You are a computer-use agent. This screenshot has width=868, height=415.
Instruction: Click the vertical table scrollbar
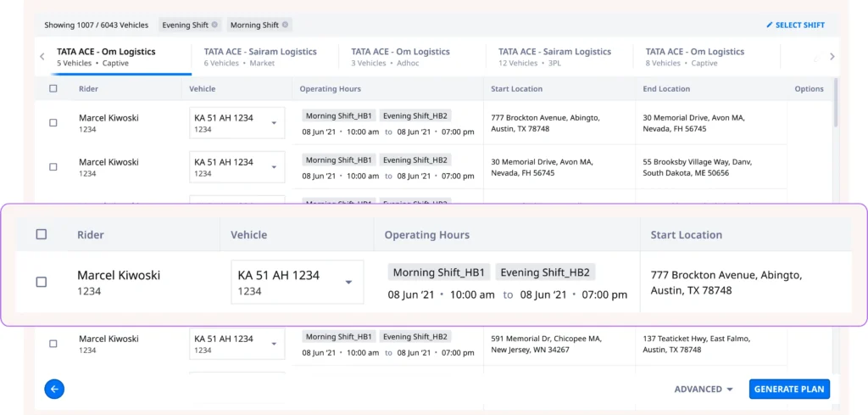(x=836, y=102)
